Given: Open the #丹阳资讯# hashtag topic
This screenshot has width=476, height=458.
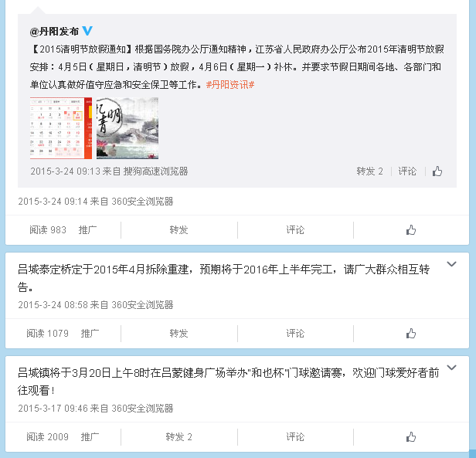Looking at the screenshot, I should click(230, 85).
